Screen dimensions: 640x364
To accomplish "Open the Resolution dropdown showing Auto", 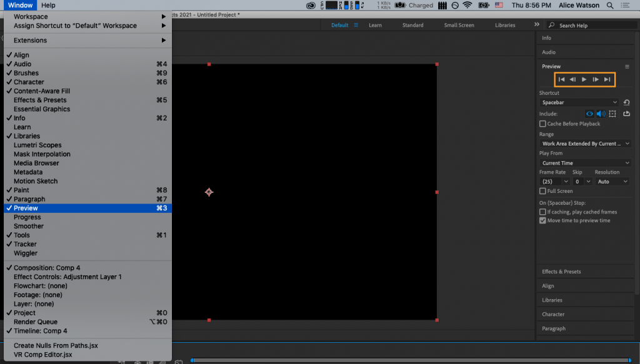I will [612, 181].
